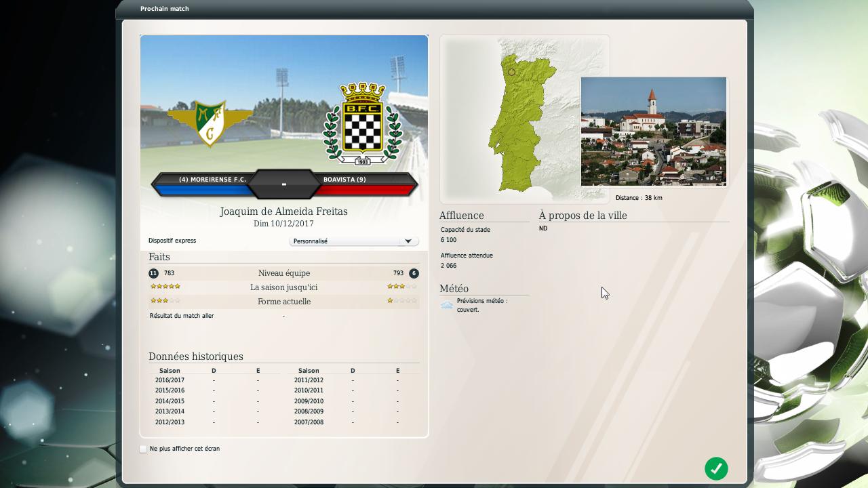Click 'Distance : 38 km' label
This screenshot has width=868, height=488.
pyautogui.click(x=639, y=198)
